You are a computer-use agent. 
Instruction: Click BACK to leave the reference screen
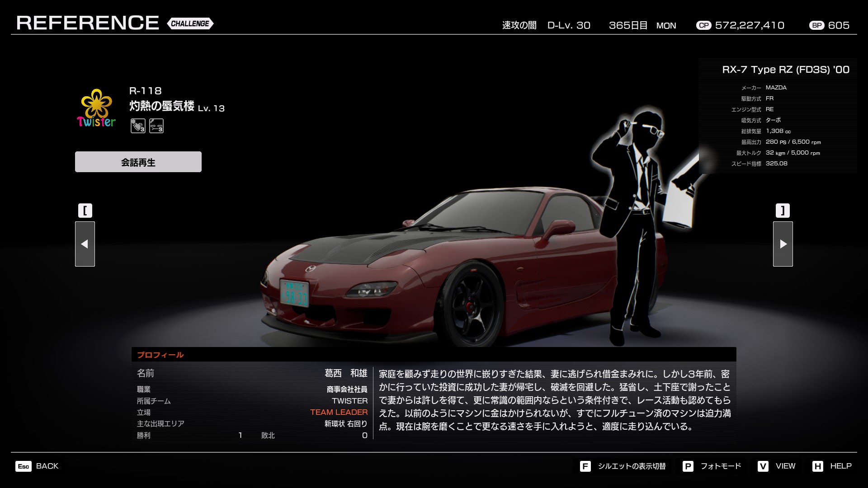coord(47,466)
